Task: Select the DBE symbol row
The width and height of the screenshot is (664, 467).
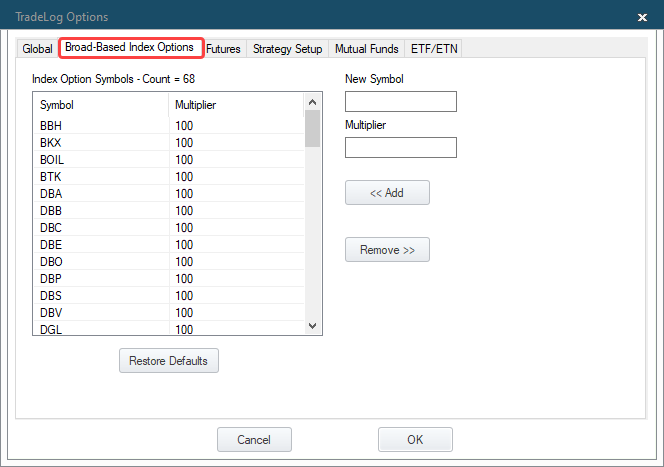Action: click(x=169, y=245)
